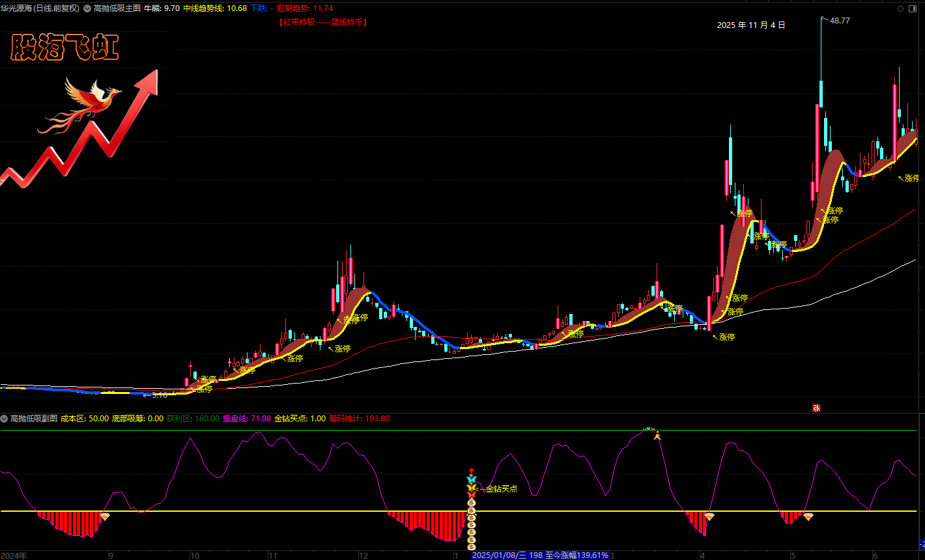Click the 股海飞虹 title text

65,49
